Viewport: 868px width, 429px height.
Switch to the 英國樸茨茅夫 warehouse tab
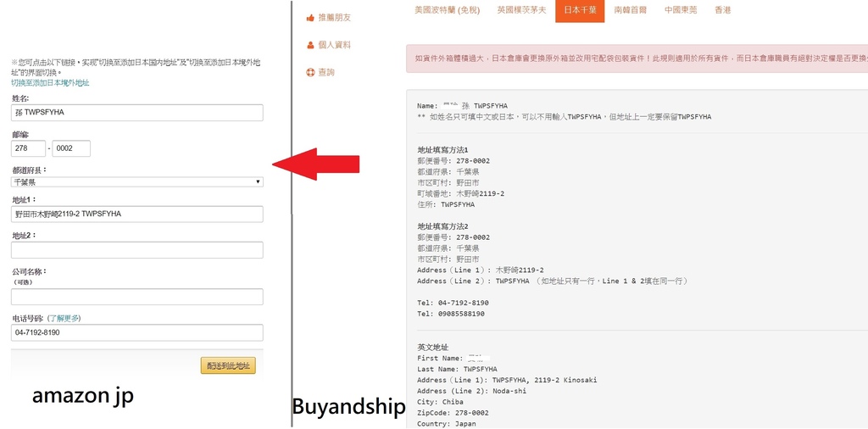click(x=522, y=10)
